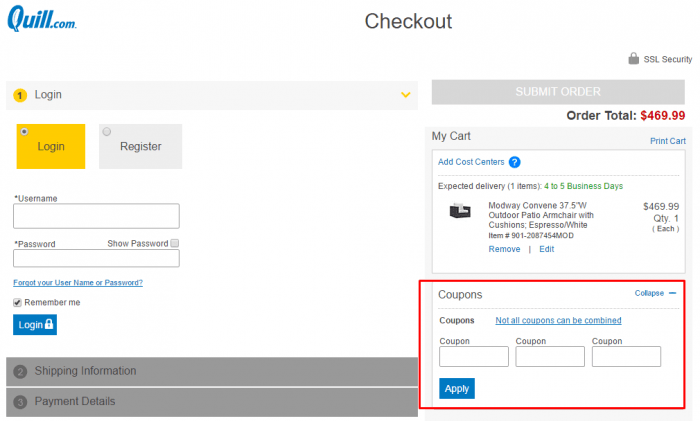Collapse Coupons using the minus icon

click(x=673, y=293)
